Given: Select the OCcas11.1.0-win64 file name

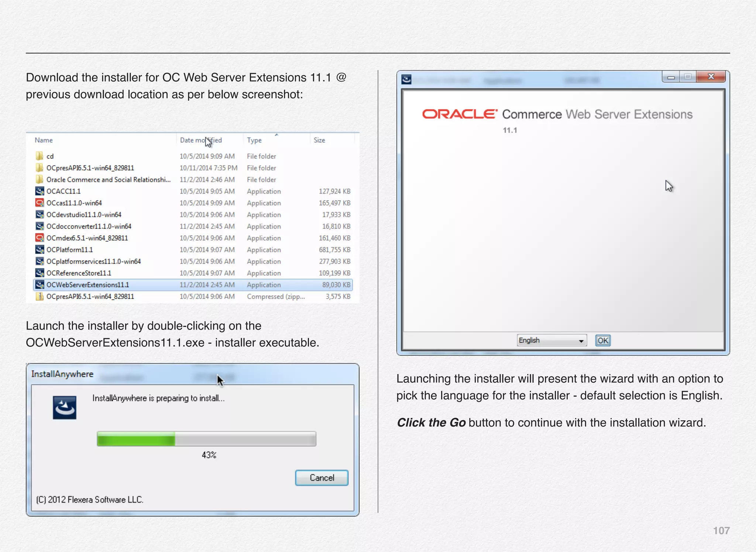Looking at the screenshot, I should tap(74, 203).
